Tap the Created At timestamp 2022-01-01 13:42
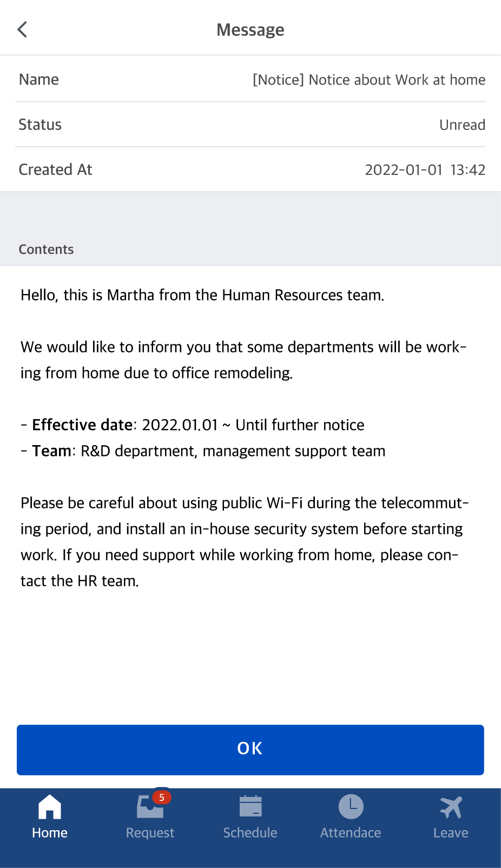Viewport: 501px width, 868px height. click(425, 169)
